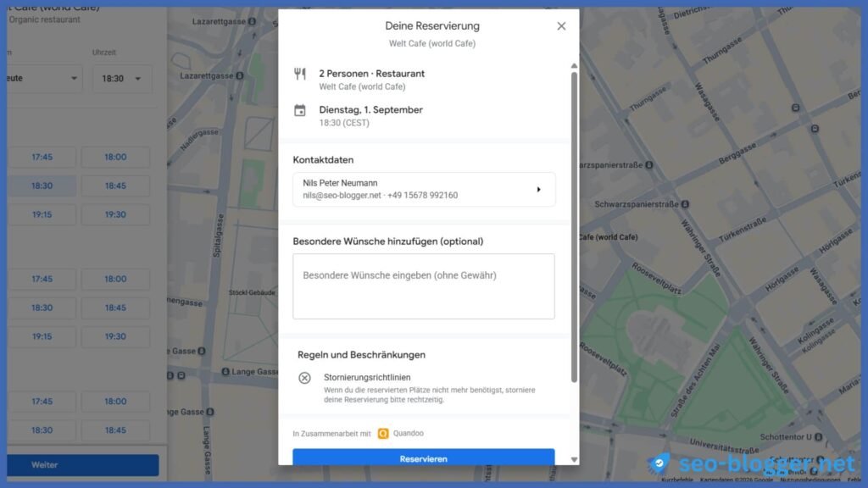Click the Stornierungsrichtlinien heading text
Viewport: 868px width, 488px height.
[367, 377]
